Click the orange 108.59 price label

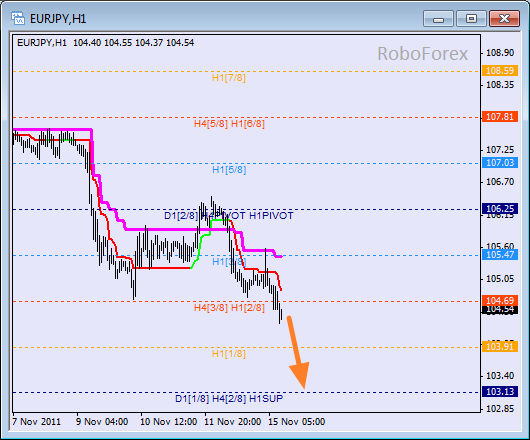click(500, 71)
